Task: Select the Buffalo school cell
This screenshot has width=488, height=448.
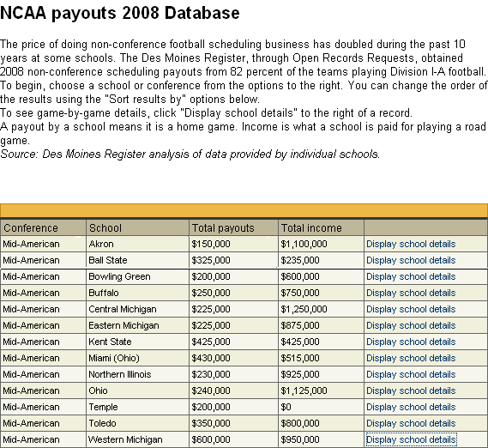Action: coord(137,293)
